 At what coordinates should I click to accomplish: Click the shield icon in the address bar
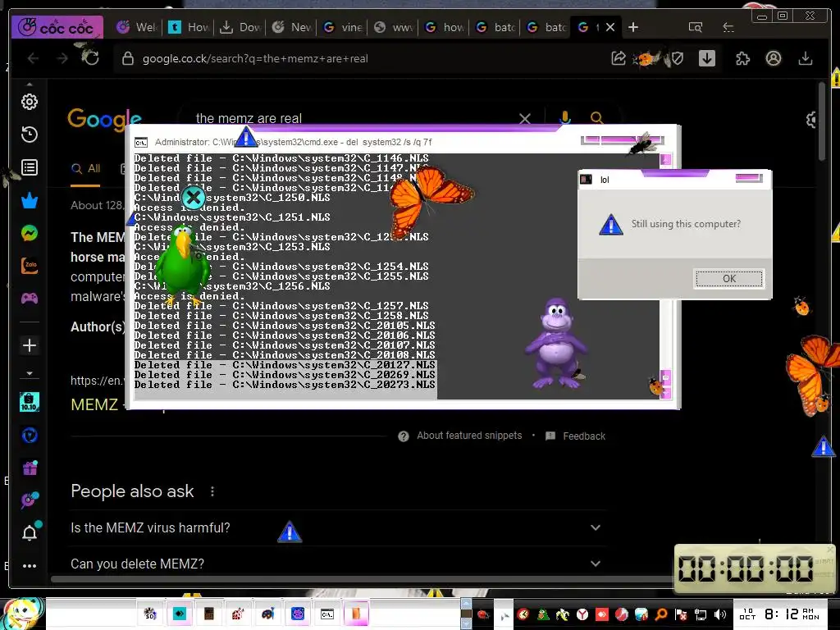pos(678,58)
